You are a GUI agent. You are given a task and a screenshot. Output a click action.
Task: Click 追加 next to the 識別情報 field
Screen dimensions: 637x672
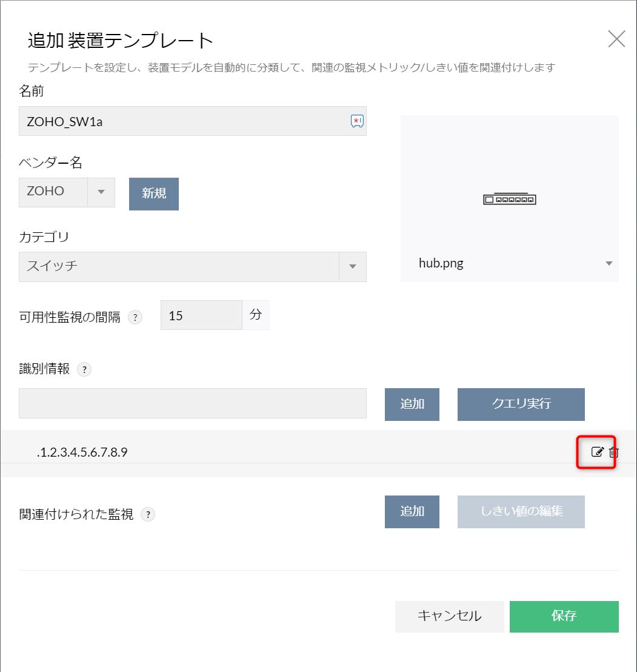pos(412,404)
